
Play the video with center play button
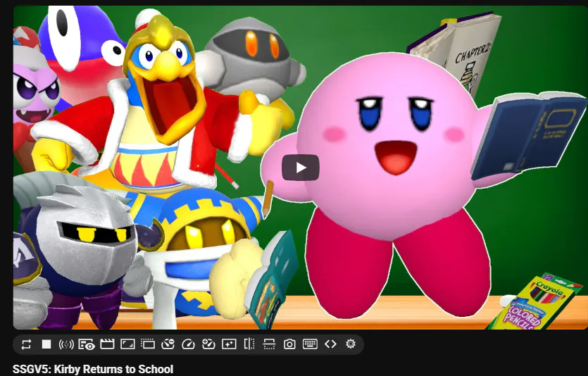click(x=301, y=168)
